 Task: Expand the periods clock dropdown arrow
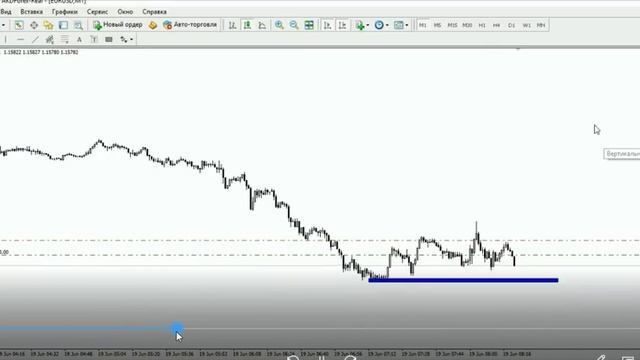coord(387,25)
